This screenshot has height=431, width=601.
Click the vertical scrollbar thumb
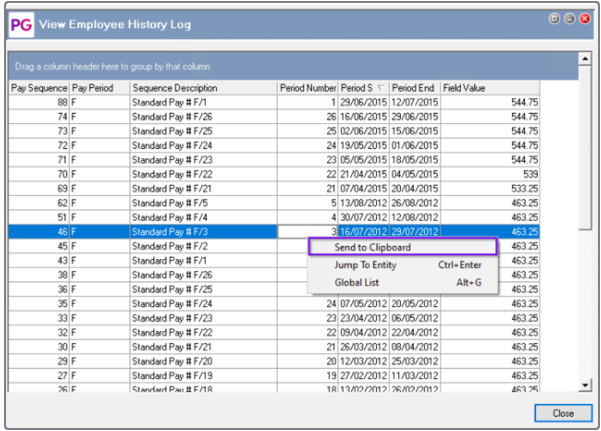[585, 148]
